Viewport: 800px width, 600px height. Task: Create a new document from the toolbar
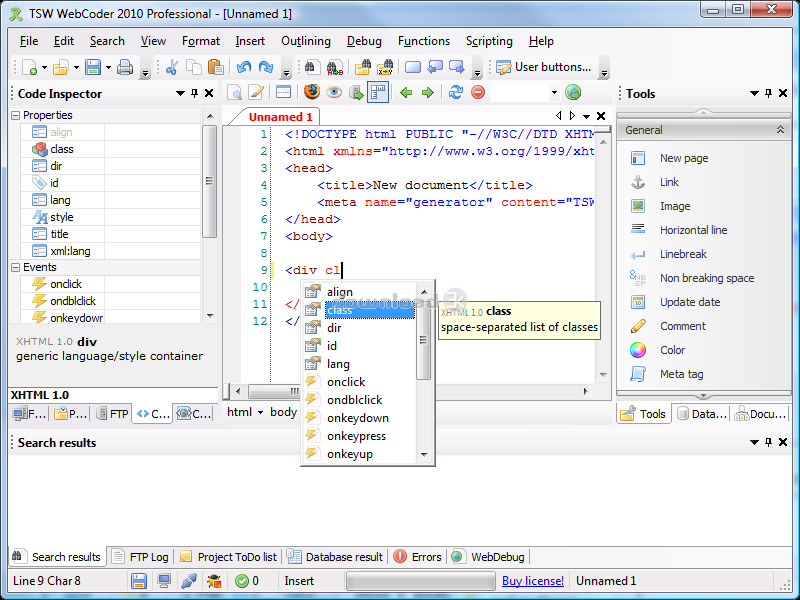[30, 67]
